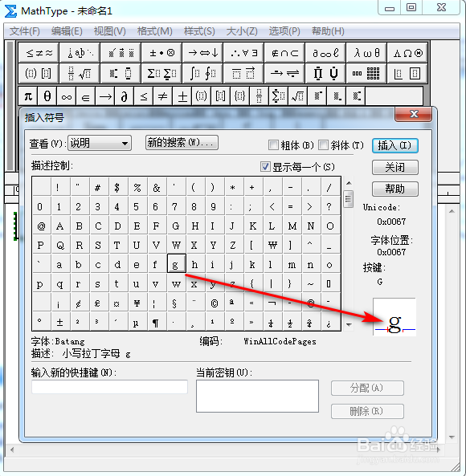The image size is (466, 476).
Task: Select the @ symbol in the grid
Action: click(41, 226)
